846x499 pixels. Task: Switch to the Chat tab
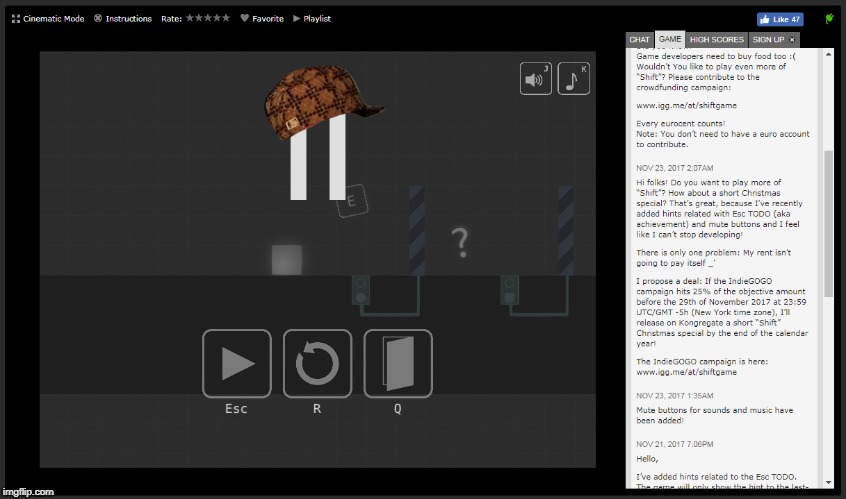click(639, 39)
